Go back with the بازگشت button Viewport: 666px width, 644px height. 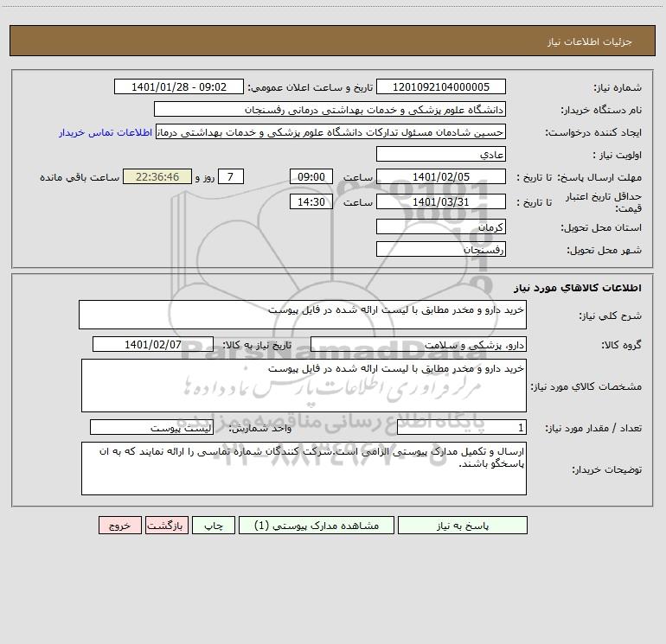pyautogui.click(x=166, y=525)
